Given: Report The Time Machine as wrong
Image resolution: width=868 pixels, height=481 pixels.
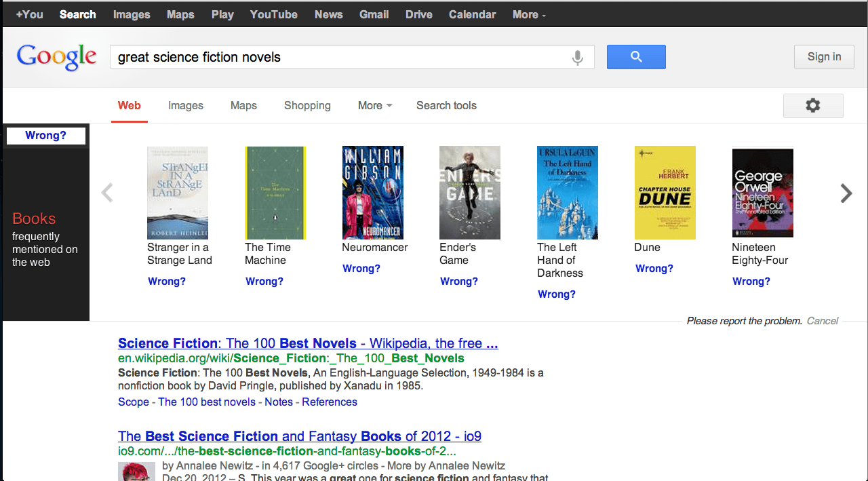Looking at the screenshot, I should click(264, 281).
